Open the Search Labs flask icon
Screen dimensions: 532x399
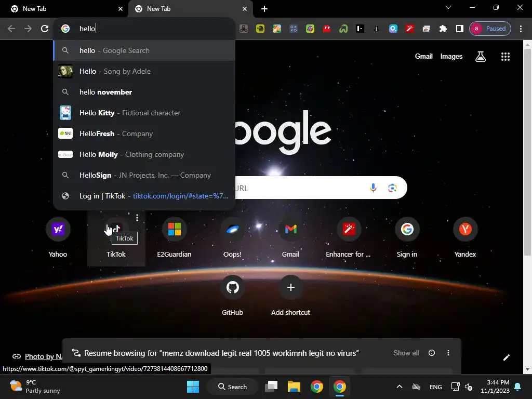point(481,57)
